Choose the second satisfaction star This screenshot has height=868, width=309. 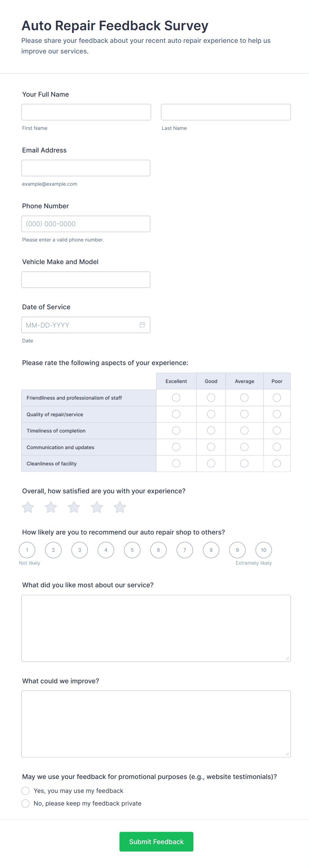(51, 507)
